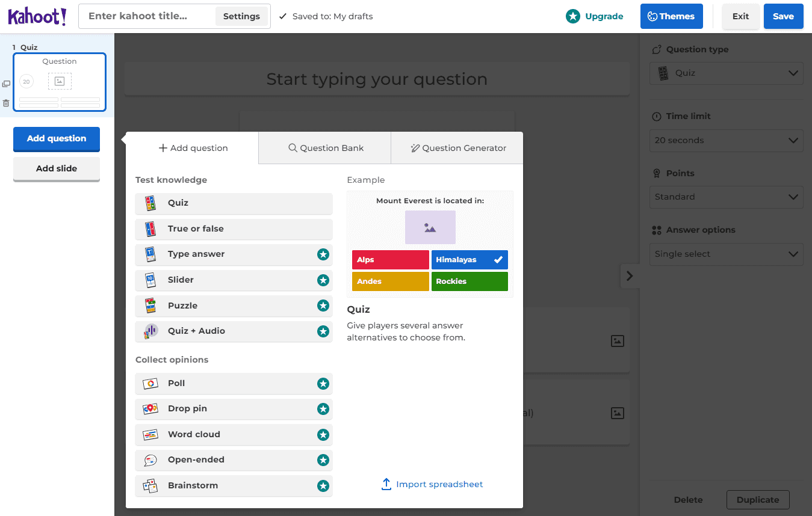Open kahoot Settings
Viewport: 812px width, 516px height.
click(241, 16)
